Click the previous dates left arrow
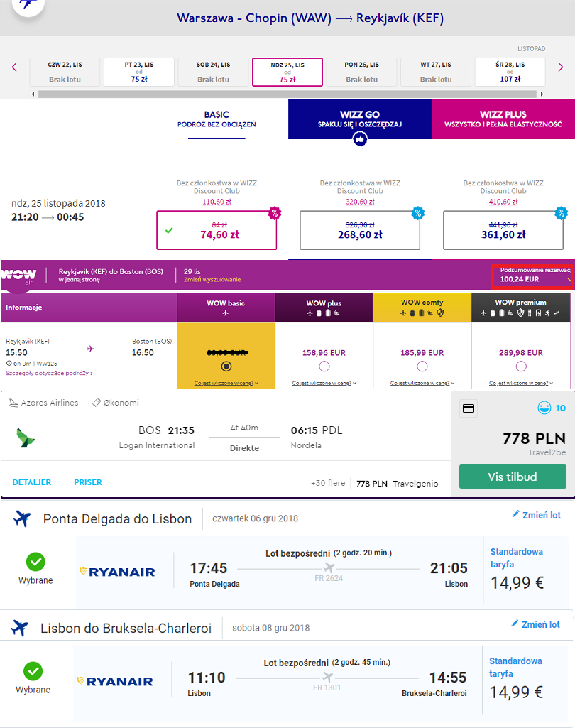Image resolution: width=575 pixels, height=728 pixels. (x=14, y=67)
